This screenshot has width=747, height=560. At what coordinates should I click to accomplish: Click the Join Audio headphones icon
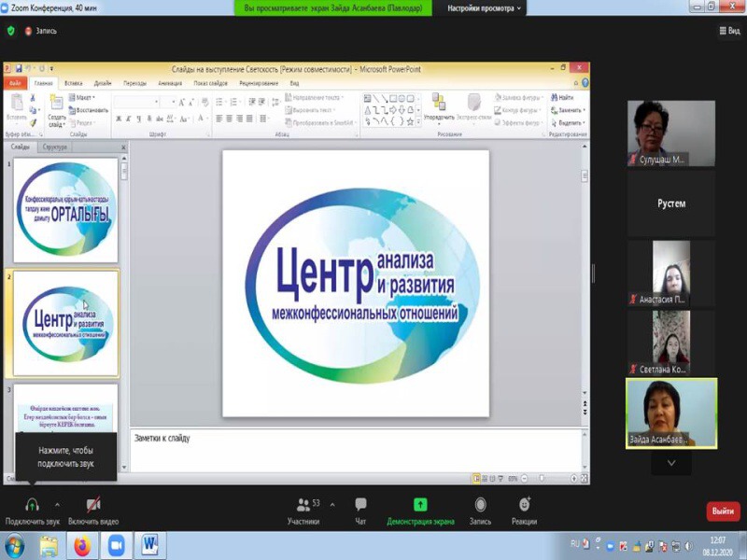32,504
